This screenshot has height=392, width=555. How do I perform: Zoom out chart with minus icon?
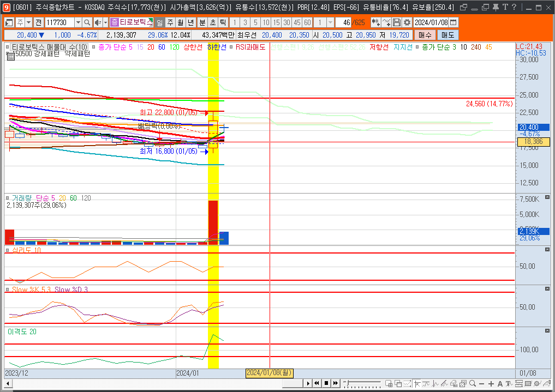[x=481, y=383]
